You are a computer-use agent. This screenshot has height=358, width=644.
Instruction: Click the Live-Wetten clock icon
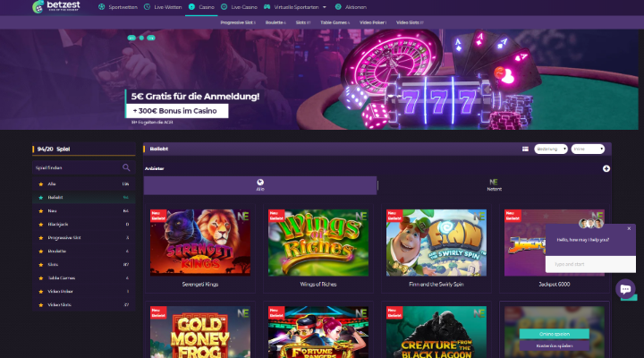pos(147,7)
